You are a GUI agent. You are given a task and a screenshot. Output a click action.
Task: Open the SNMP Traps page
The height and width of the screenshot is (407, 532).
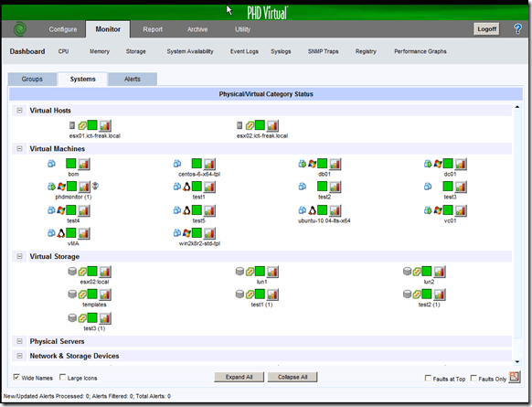pyautogui.click(x=323, y=51)
